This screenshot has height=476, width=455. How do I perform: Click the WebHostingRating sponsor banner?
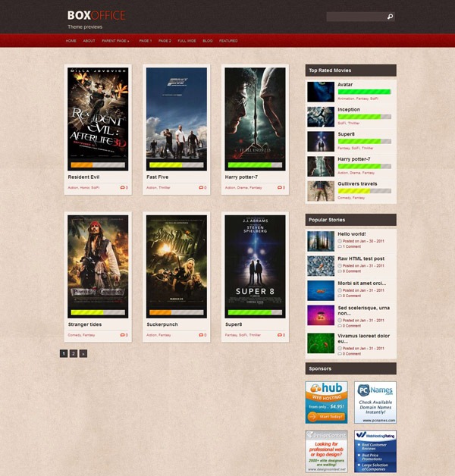(x=375, y=451)
